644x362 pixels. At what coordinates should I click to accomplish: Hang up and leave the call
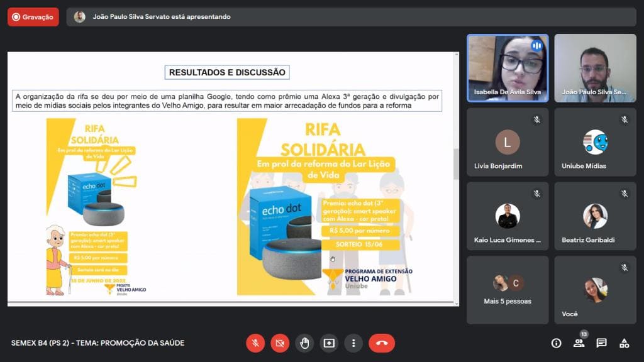382,343
